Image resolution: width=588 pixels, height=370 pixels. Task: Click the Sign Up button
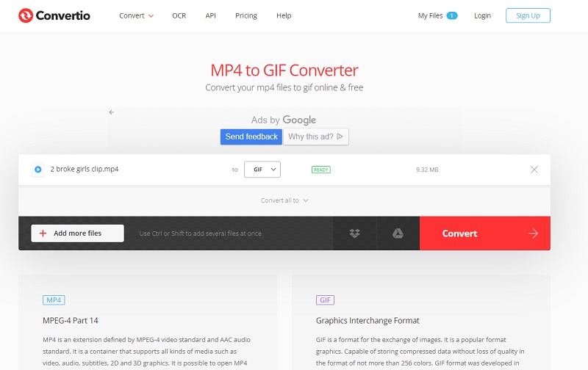[x=528, y=15]
